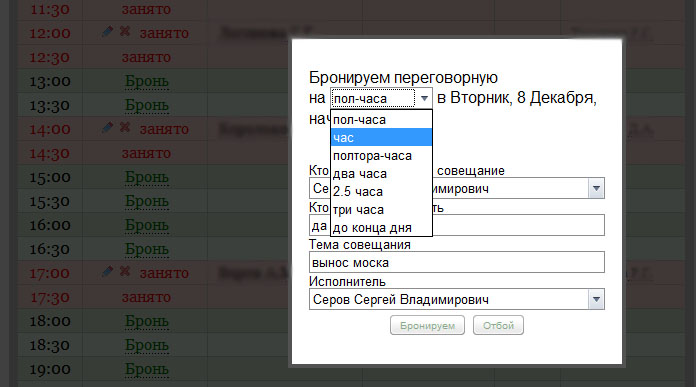
Task: Click the red delete cross at 12:00
Action: 125,32
